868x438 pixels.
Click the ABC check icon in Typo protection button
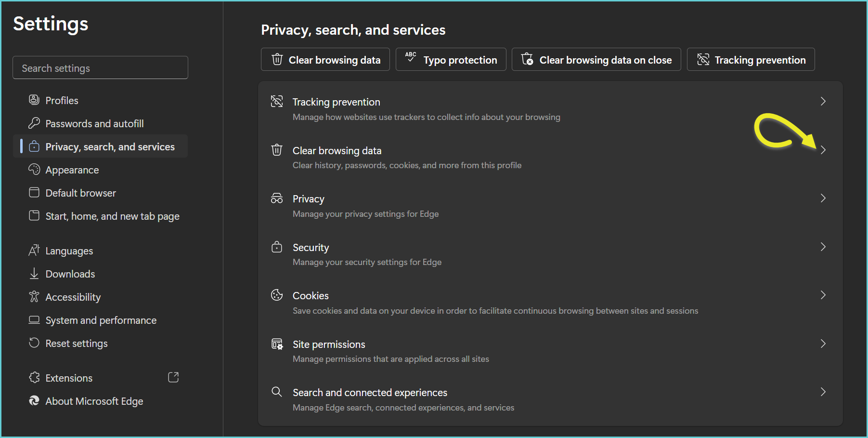tap(411, 57)
